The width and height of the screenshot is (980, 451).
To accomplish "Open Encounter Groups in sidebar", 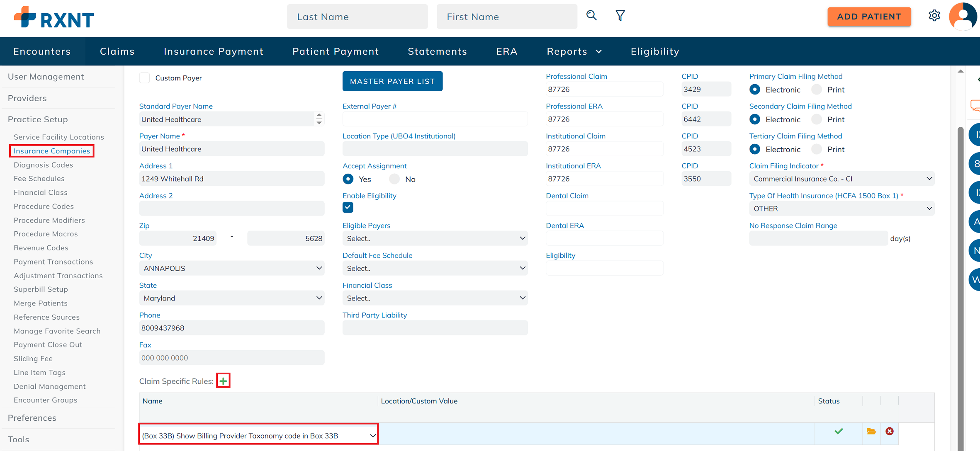I will click(45, 400).
